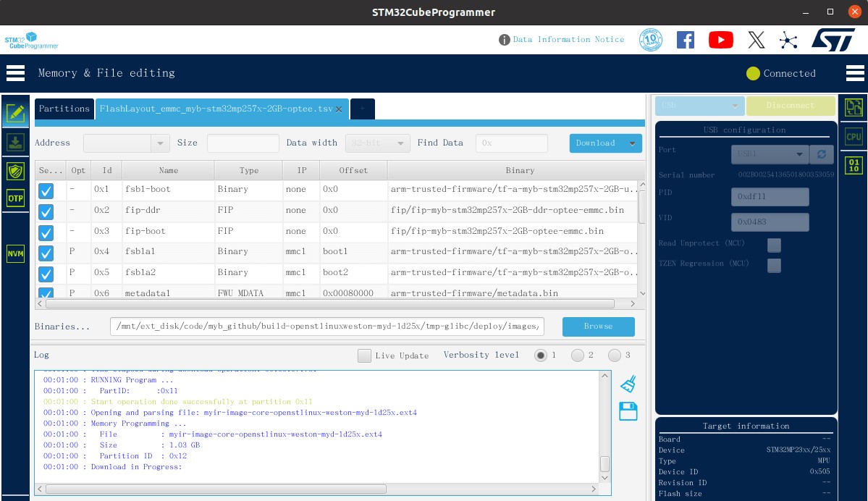
Task: Open the Port USB1 dropdown
Action: [x=770, y=154]
